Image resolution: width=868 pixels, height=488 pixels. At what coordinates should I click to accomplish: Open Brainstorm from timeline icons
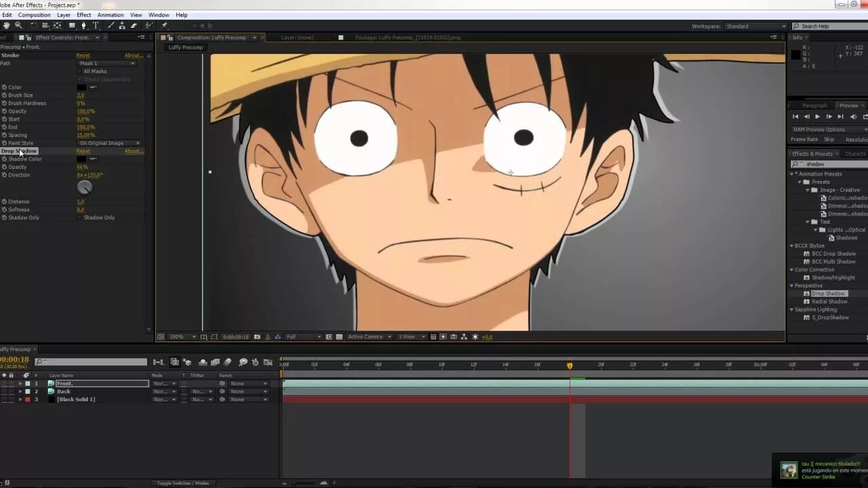point(243,363)
